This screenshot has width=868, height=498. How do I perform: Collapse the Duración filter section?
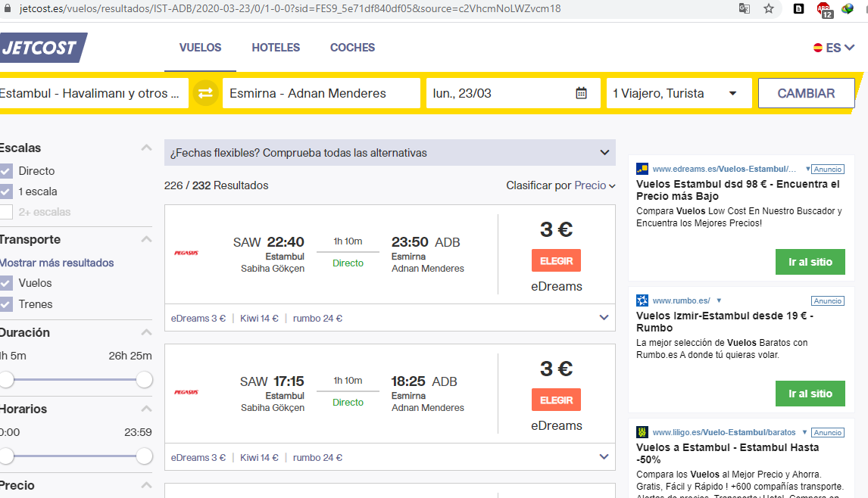pyautogui.click(x=146, y=332)
